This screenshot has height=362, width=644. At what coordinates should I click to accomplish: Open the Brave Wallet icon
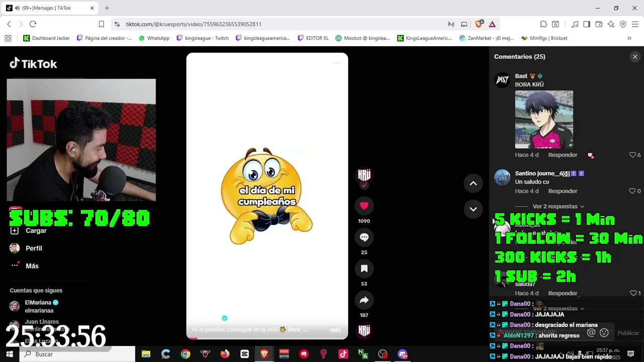click(x=599, y=24)
